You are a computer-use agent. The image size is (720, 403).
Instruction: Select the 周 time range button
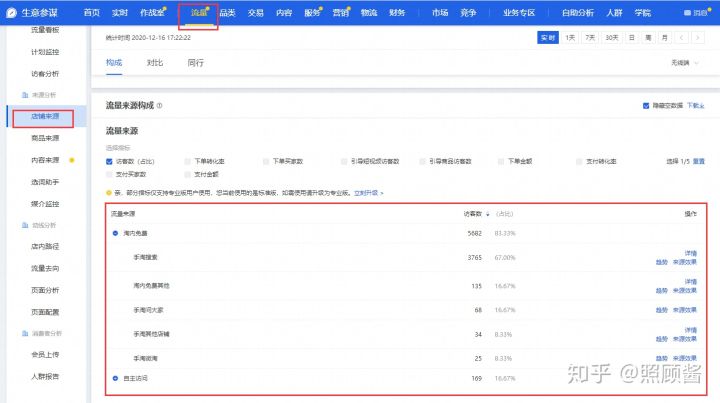pos(648,38)
